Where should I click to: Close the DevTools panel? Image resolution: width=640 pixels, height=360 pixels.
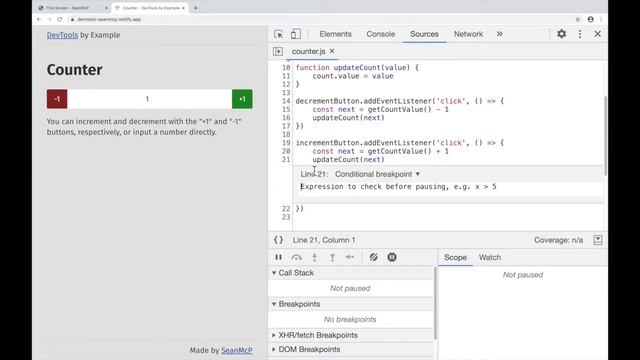click(x=598, y=34)
